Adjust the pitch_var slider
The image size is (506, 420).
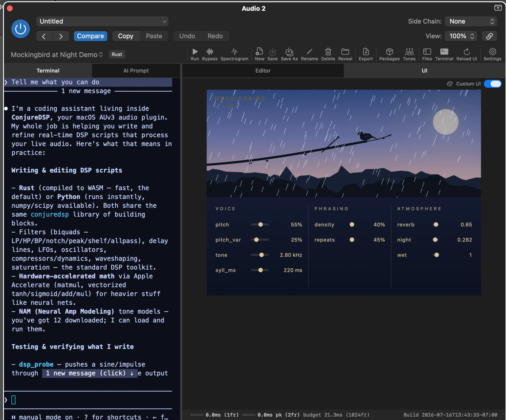260,240
